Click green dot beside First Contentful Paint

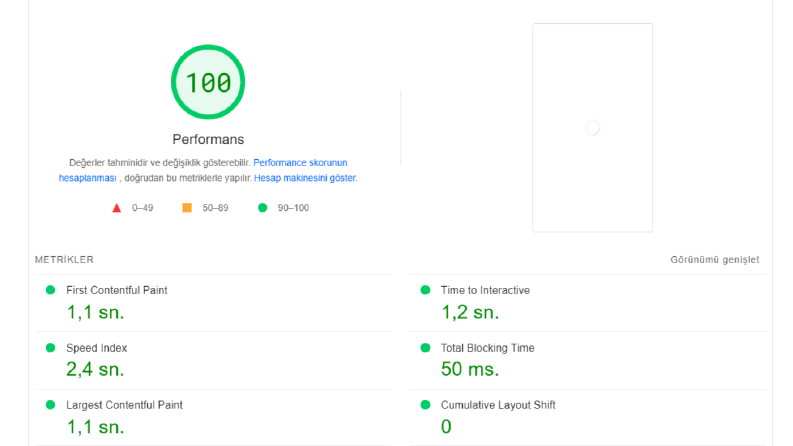[50, 290]
